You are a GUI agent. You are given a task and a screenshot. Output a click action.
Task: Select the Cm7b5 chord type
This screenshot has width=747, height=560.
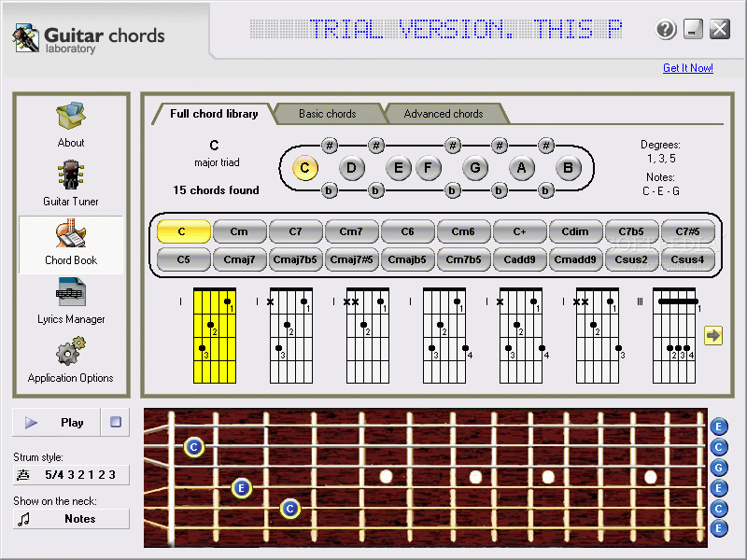point(463,259)
